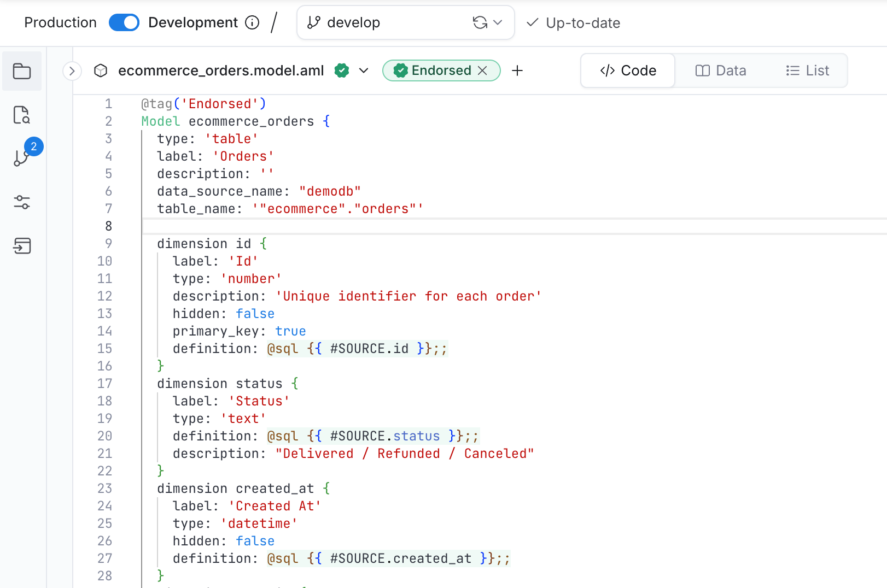The image size is (887, 588).
Task: Click the 'primary_key: true' line
Action: tap(240, 331)
